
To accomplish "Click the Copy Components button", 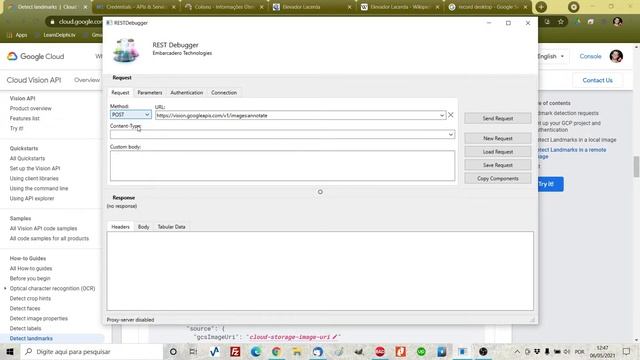I will coord(498,179).
